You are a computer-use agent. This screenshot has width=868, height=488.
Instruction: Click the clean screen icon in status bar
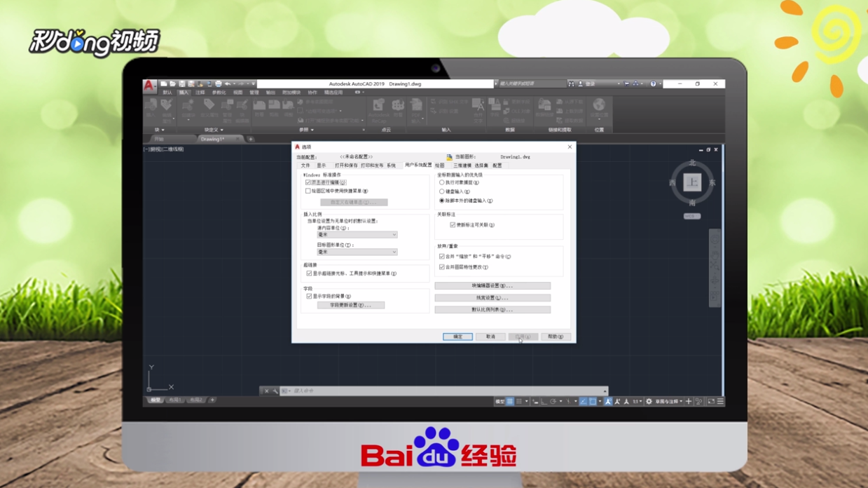point(710,402)
